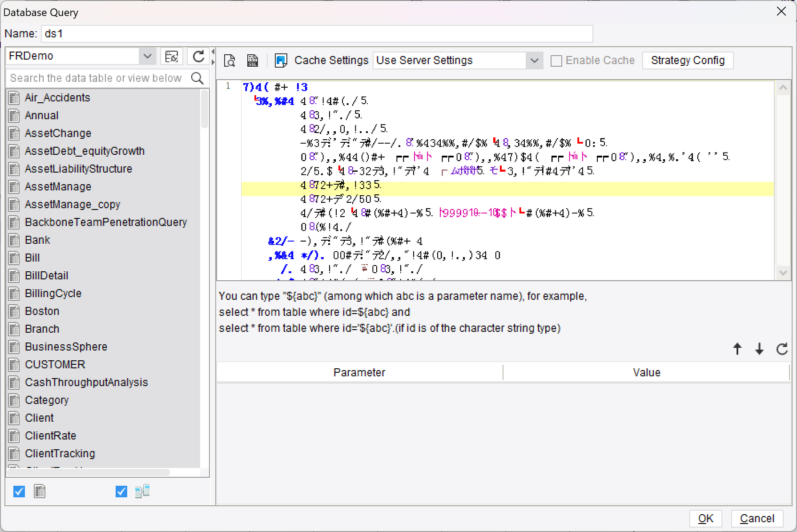Click SQL editor scrollbar down arrow
This screenshot has height=532, width=797.
783,273
